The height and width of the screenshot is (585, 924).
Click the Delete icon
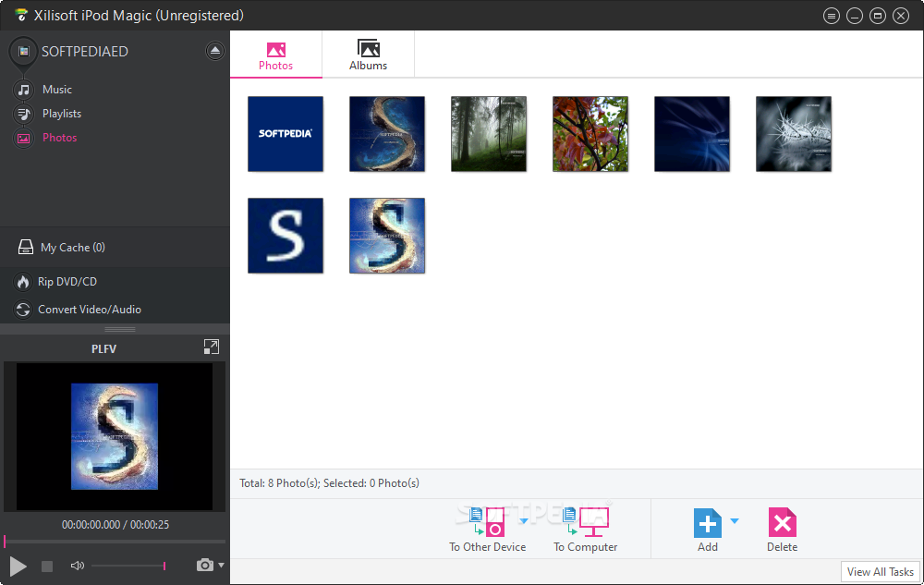pyautogui.click(x=782, y=522)
